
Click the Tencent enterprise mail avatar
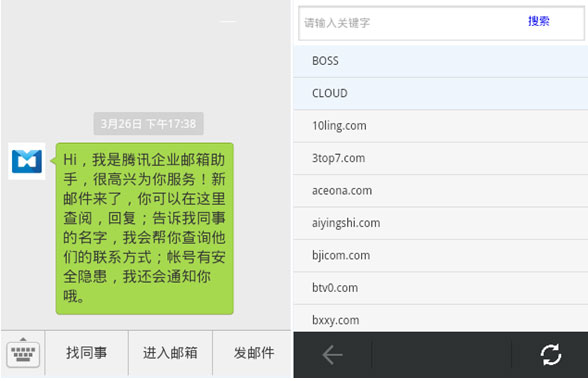tap(27, 161)
